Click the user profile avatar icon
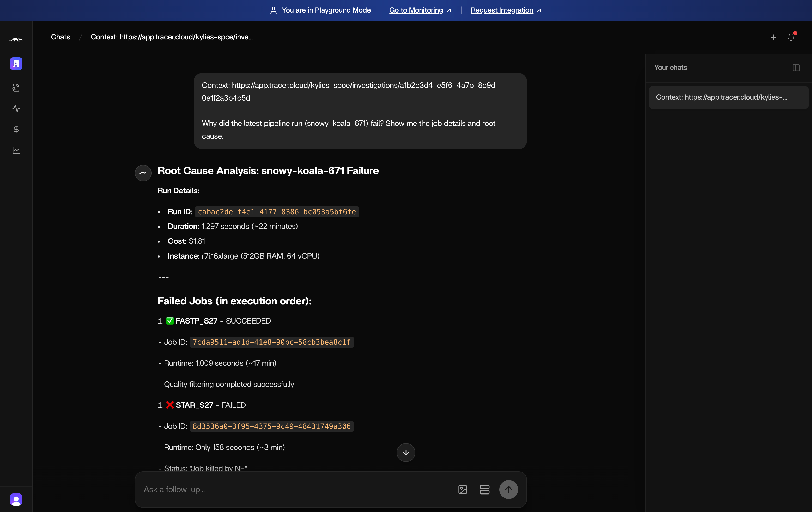Image resolution: width=812 pixels, height=512 pixels. click(x=16, y=499)
